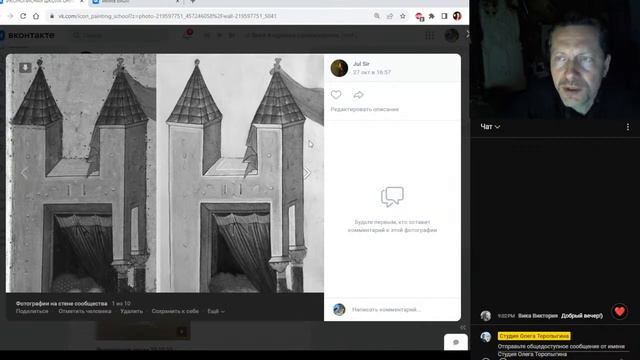Click the Студия Олега Торопыгина yellow badge
Viewport: 640px width, 360px height.
coord(534,336)
